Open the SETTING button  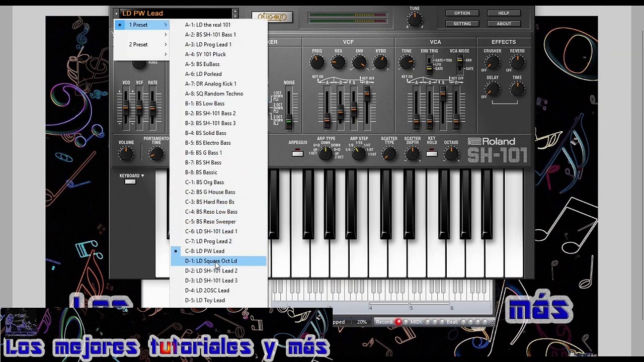(462, 24)
